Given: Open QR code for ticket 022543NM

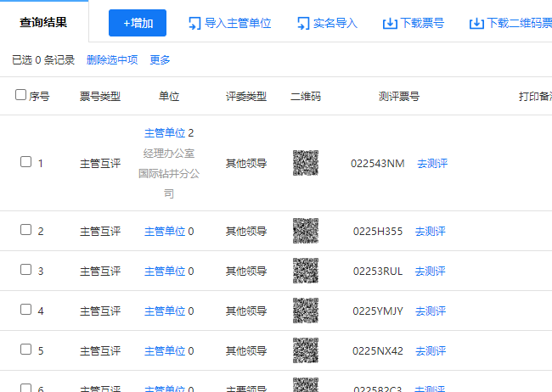Looking at the screenshot, I should 306,163.
